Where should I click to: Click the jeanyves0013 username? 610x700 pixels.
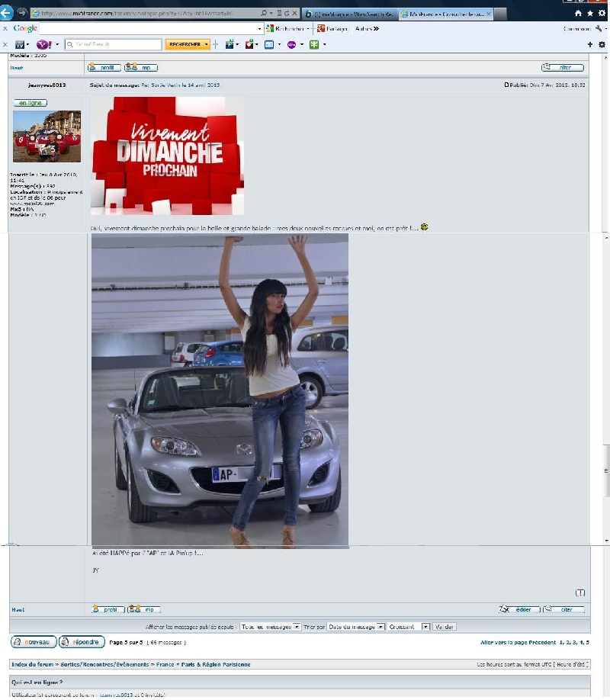47,85
